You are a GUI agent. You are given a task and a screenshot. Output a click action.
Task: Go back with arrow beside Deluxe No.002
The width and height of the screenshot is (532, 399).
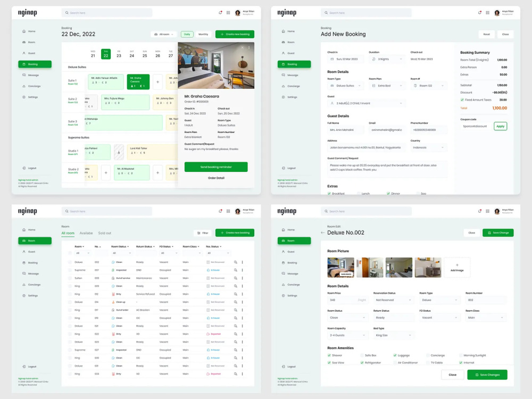click(x=322, y=233)
